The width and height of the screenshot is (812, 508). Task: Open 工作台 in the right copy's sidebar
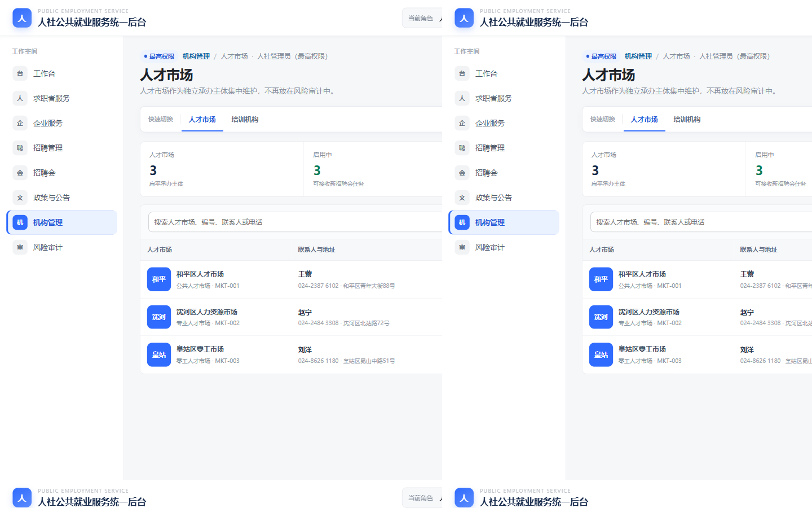click(x=504, y=73)
